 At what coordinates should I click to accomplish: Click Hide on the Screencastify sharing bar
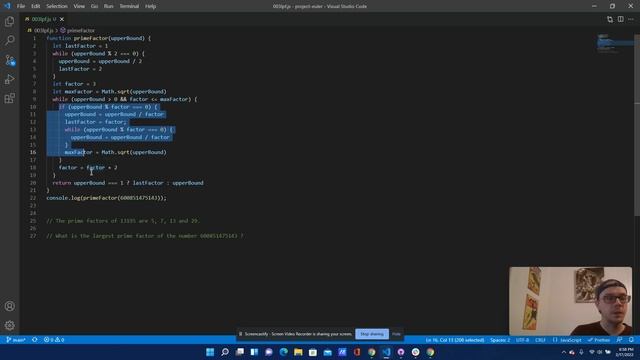point(396,334)
